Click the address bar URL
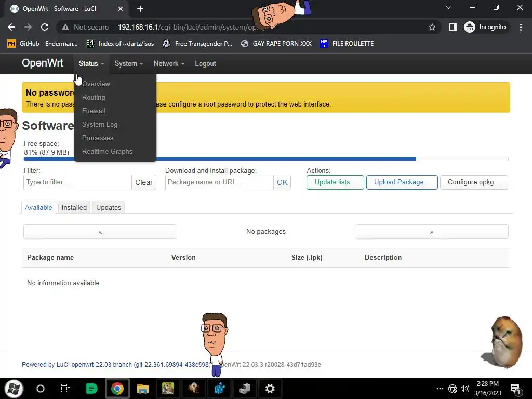Screen dimensions: 532x399 [190, 27]
